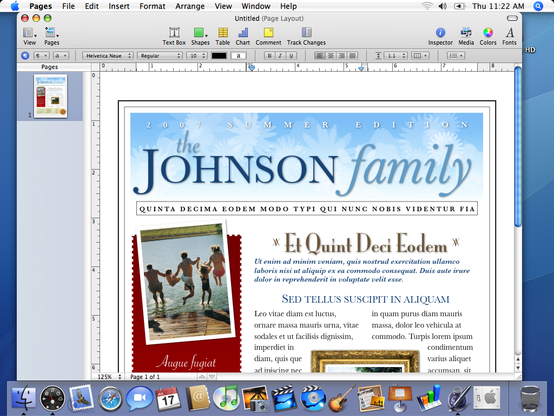Click the blue styles drawer button
This screenshot has width=554, height=416.
point(25,55)
